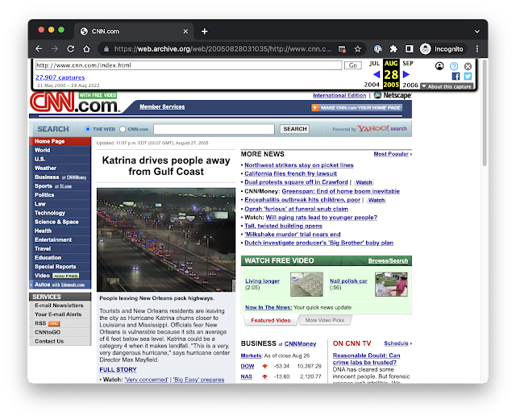Screen dimensions: 516x420
Task: Open the Living longer video thumbnail
Action: (x=306, y=284)
